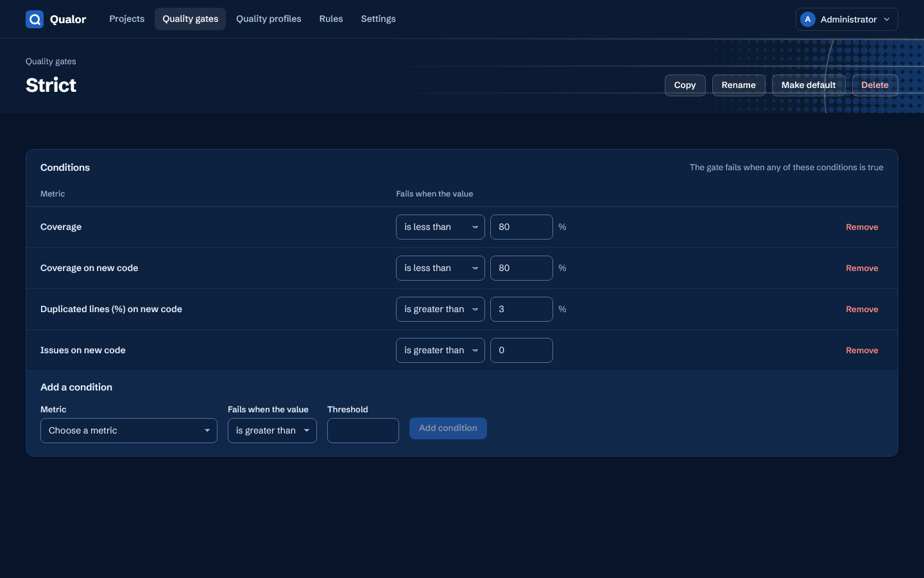Image resolution: width=924 pixels, height=578 pixels.
Task: Open the Settings menu item
Action: point(378,19)
